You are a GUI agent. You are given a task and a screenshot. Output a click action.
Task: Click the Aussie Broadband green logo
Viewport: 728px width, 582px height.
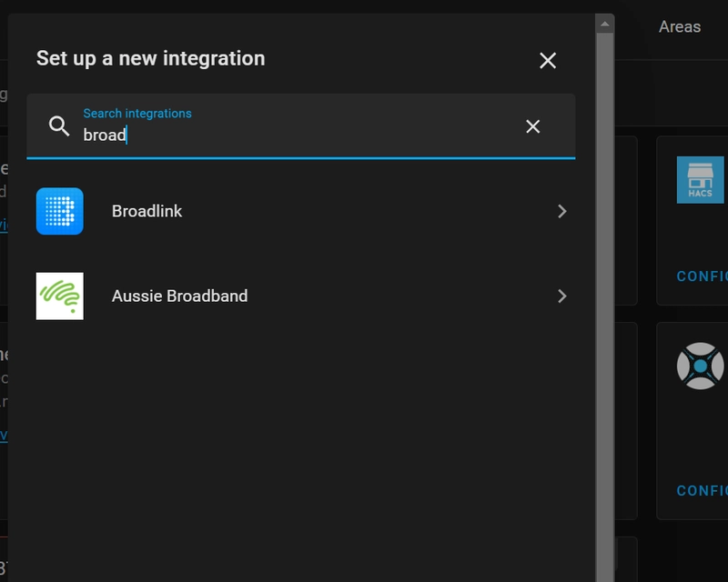[x=60, y=295]
